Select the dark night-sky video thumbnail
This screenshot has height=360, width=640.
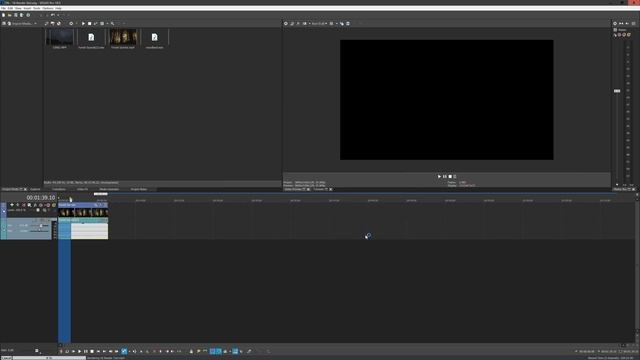(60, 38)
